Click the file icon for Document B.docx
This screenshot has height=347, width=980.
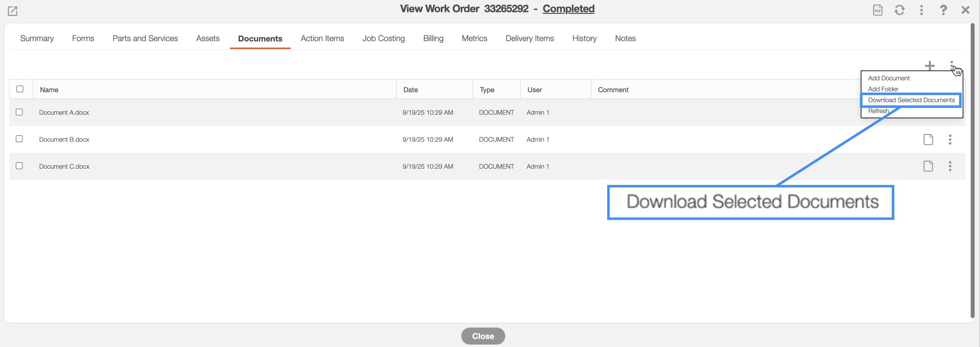pyautogui.click(x=928, y=140)
